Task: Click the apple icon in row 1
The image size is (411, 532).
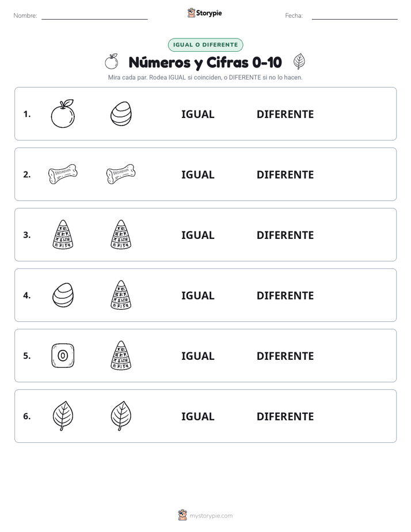Action: pyautogui.click(x=63, y=113)
